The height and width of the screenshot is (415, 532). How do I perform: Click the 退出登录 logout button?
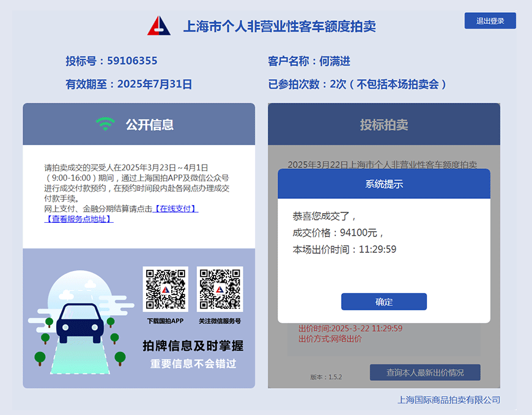tap(490, 21)
